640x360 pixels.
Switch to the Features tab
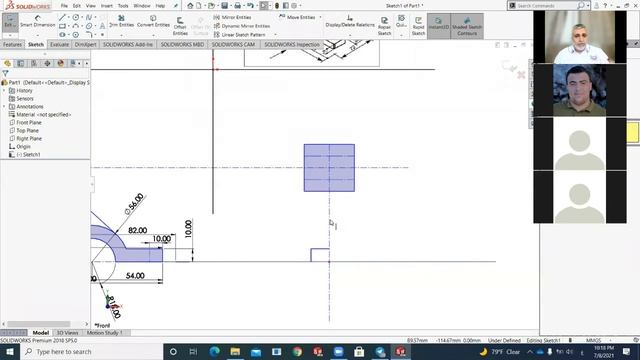coord(12,44)
